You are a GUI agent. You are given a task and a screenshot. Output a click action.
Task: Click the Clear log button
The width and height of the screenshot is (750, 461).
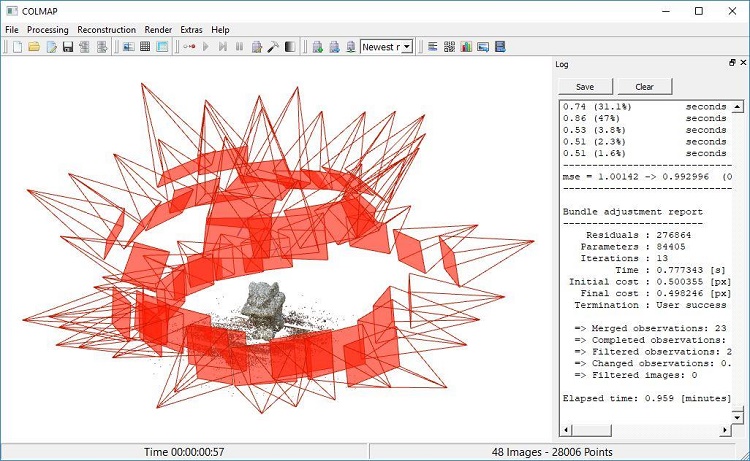pyautogui.click(x=644, y=87)
